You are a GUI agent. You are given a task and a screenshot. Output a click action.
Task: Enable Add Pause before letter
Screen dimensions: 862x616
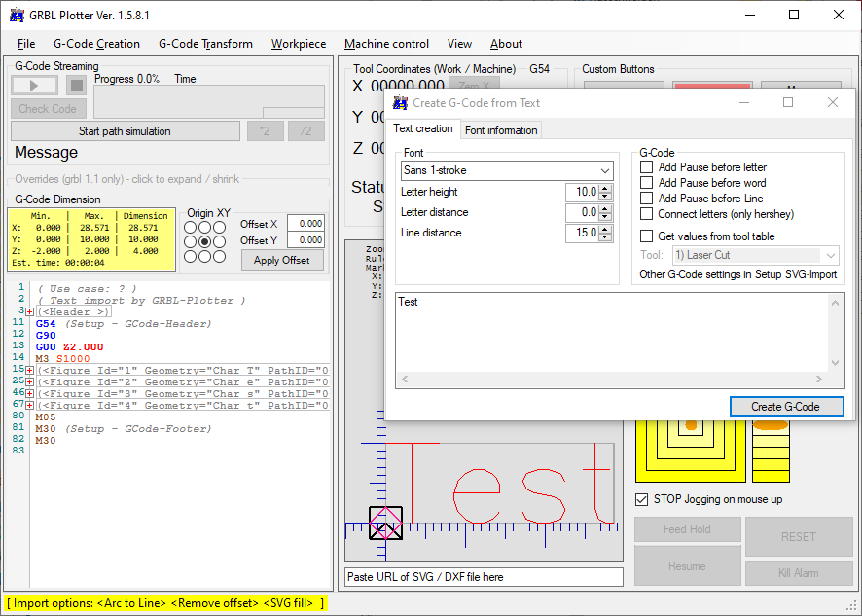[x=645, y=167]
